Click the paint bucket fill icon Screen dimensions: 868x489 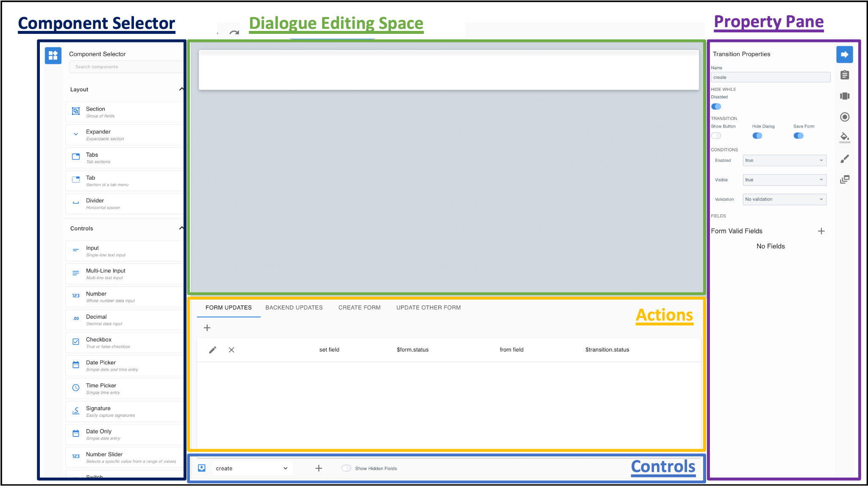click(844, 136)
